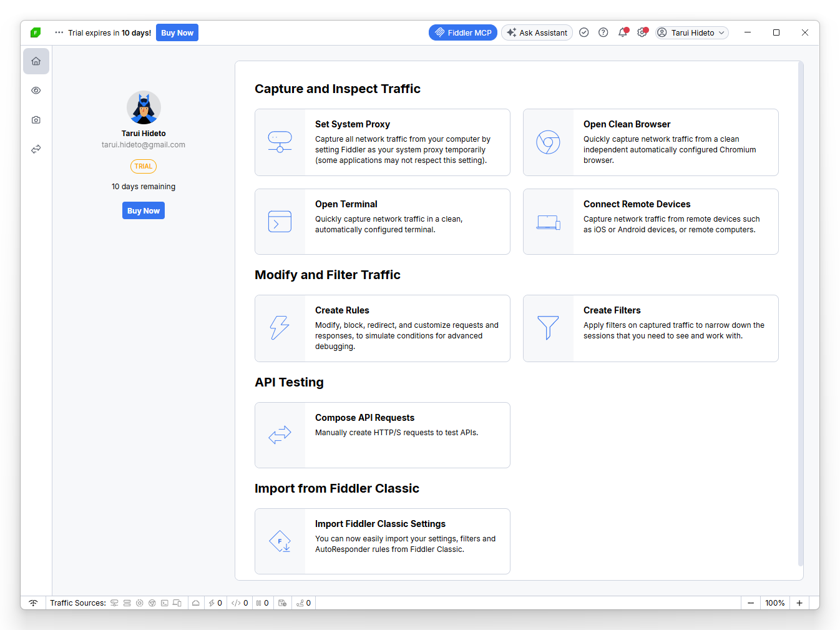Open the Traffic (eye) view in sidebar
Image resolution: width=840 pixels, height=630 pixels.
click(x=36, y=91)
